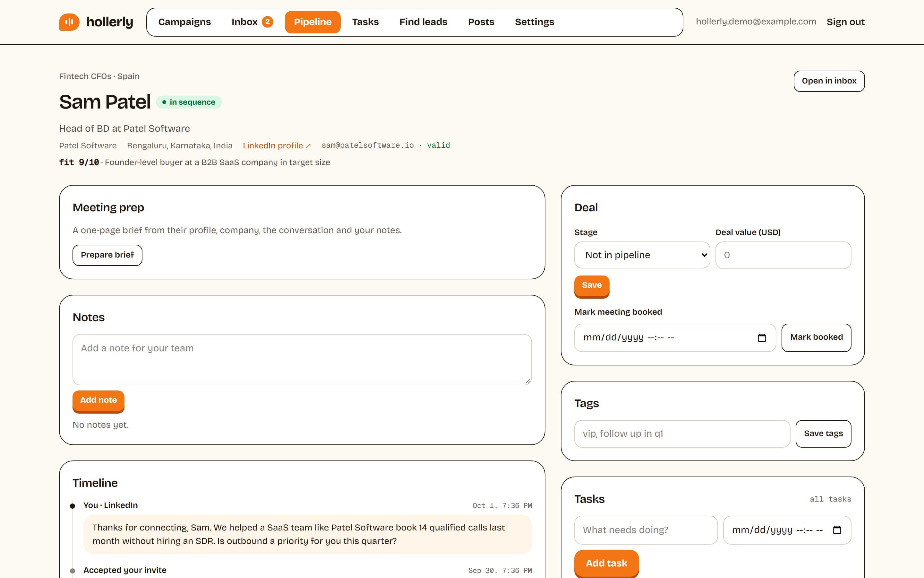The height and width of the screenshot is (578, 924).
Task: Click Sign out
Action: [x=845, y=22]
